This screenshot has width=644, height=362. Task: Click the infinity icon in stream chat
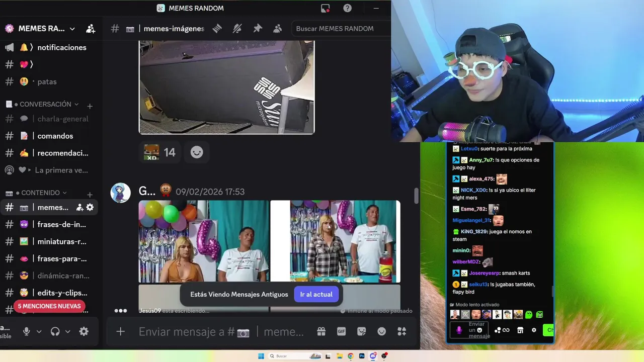506,330
